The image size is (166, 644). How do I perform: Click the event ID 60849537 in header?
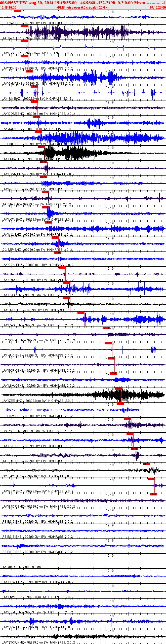(9, 3)
